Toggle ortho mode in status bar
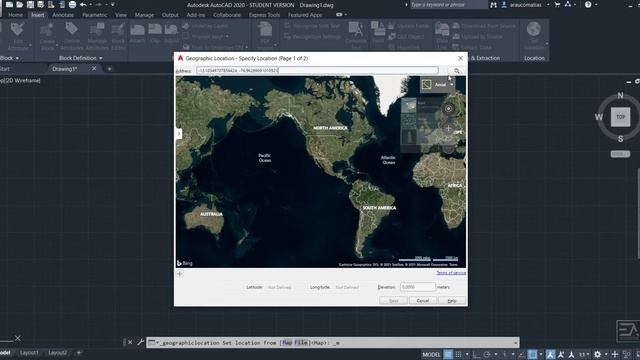640x360 pixels. pyautogui.click(x=476, y=354)
